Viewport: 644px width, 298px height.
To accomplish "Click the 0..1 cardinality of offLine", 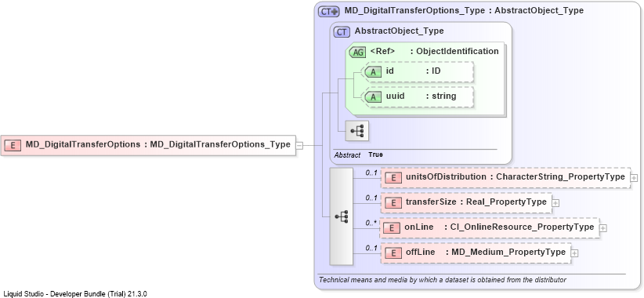I will click(371, 248).
